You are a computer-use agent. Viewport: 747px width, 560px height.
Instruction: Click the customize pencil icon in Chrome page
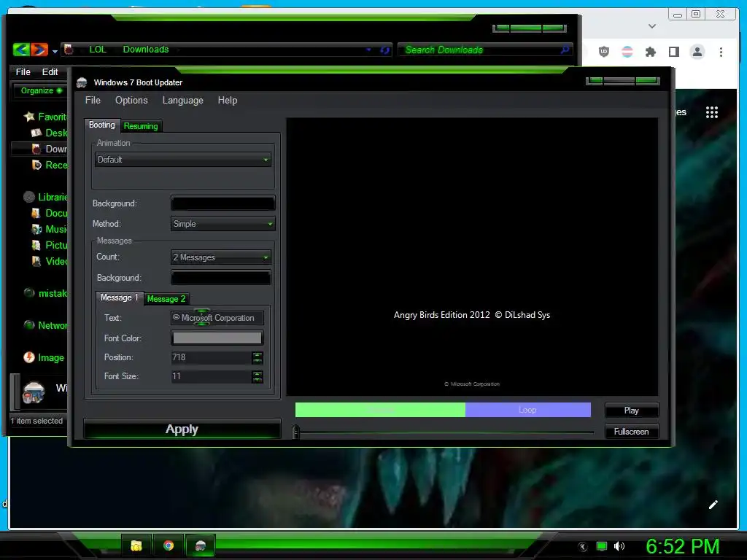[713, 505]
